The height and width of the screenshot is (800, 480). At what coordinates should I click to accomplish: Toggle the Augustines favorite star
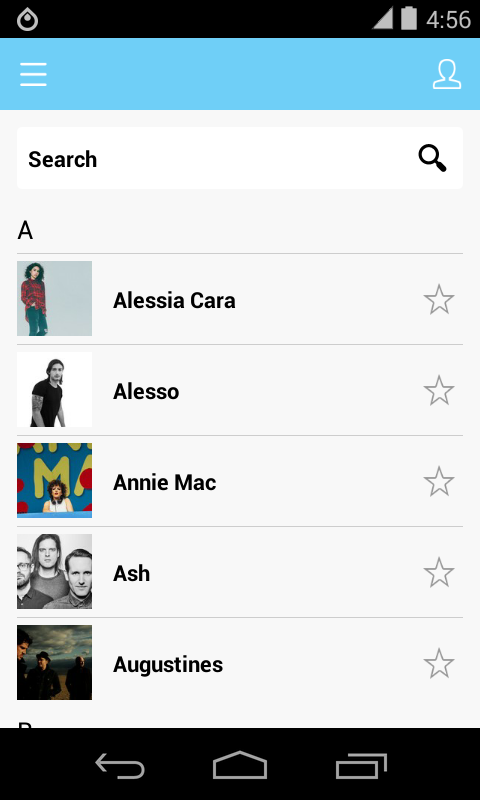439,664
